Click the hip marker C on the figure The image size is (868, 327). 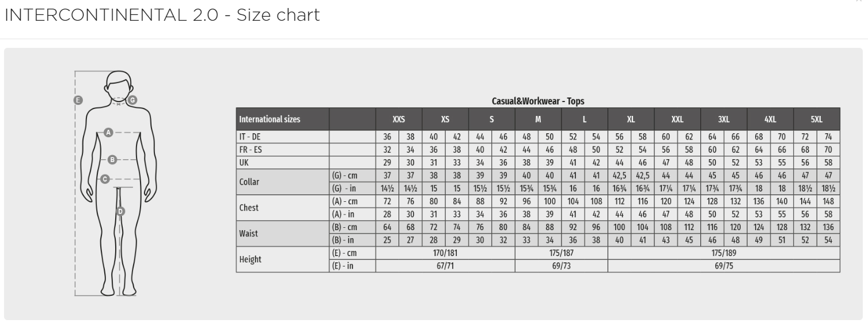pyautogui.click(x=105, y=179)
